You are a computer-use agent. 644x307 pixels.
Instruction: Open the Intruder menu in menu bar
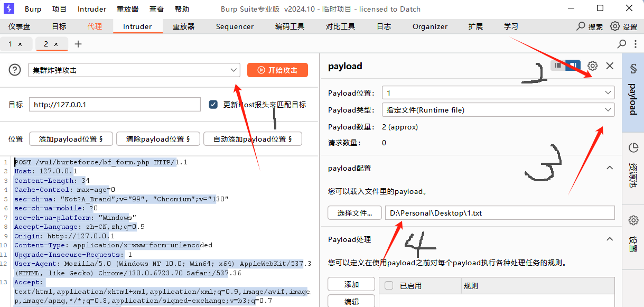[92, 9]
